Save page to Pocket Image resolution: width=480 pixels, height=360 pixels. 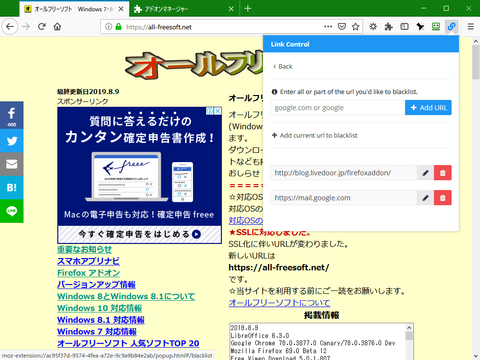click(342, 27)
